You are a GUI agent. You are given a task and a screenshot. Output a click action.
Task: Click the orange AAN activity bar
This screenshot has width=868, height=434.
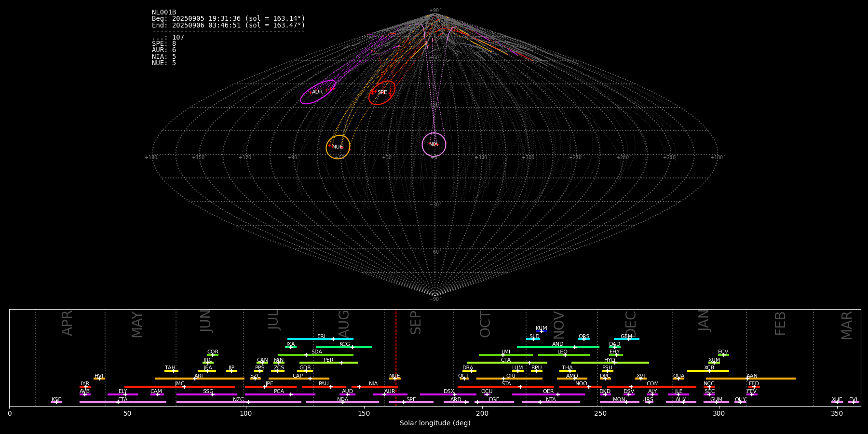751,379
